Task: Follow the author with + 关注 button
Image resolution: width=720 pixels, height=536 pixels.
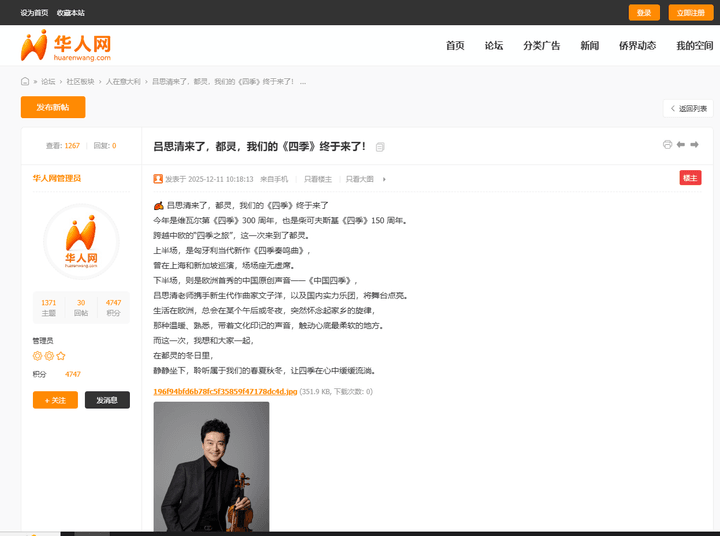Action: [55, 400]
